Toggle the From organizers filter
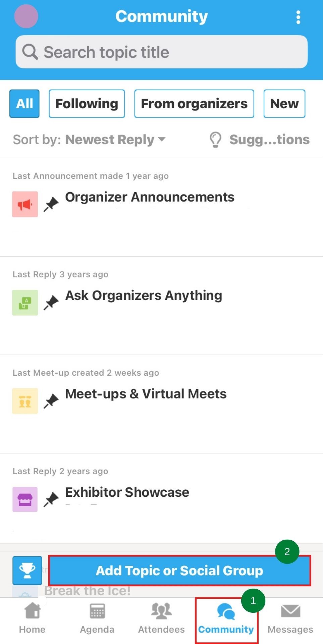This screenshot has width=323, height=644. point(194,104)
